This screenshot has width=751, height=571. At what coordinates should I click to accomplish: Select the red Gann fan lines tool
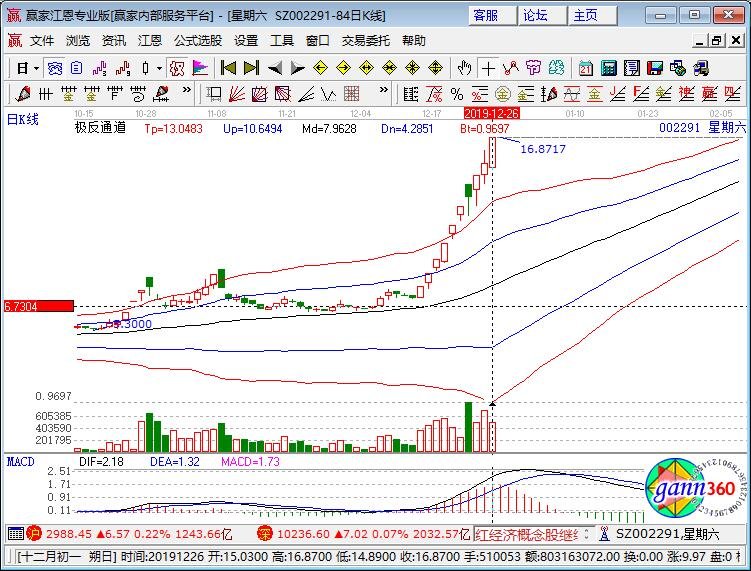pyautogui.click(x=237, y=93)
